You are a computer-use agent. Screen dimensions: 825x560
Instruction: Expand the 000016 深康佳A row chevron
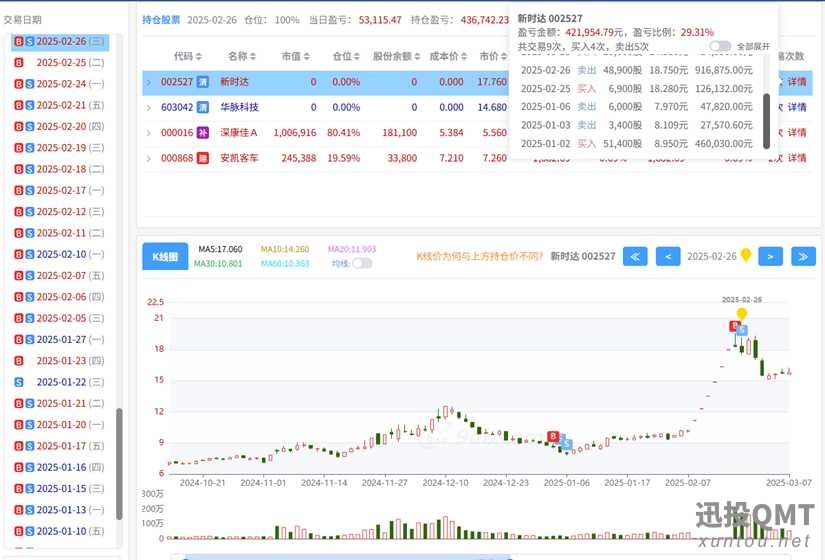coord(149,133)
